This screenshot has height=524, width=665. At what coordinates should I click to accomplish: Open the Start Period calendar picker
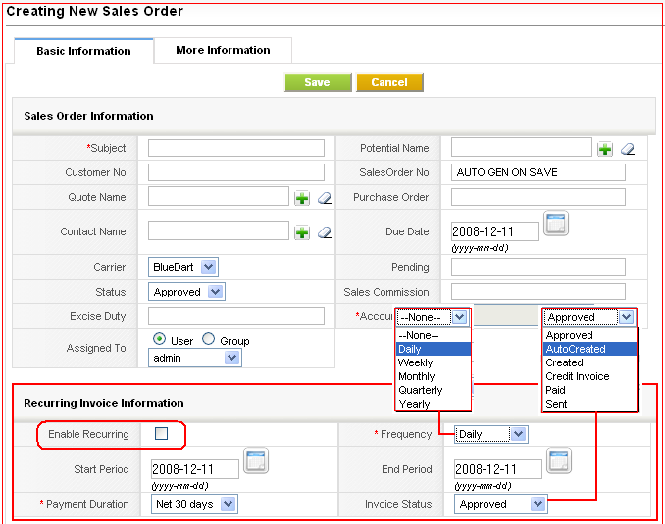[x=256, y=462]
